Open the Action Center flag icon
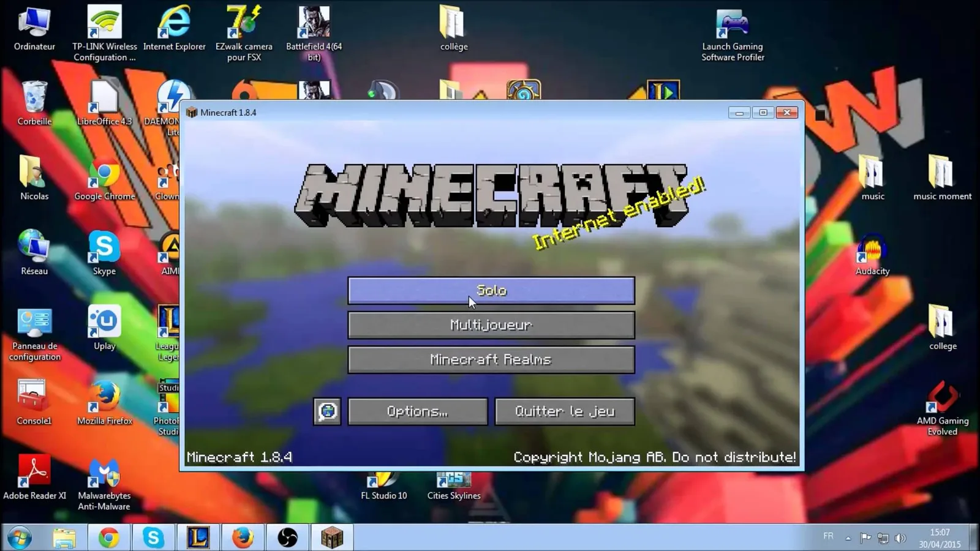This screenshot has width=980, height=551. click(x=865, y=538)
